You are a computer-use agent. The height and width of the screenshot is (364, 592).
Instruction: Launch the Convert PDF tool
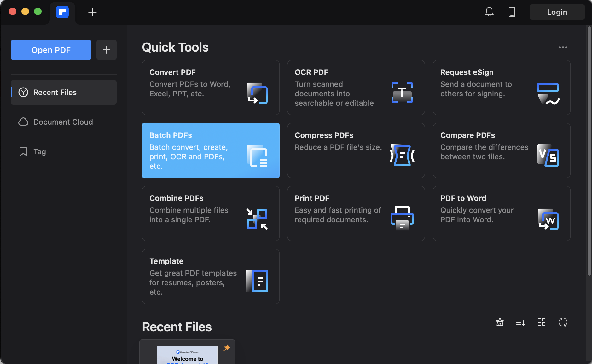point(210,87)
